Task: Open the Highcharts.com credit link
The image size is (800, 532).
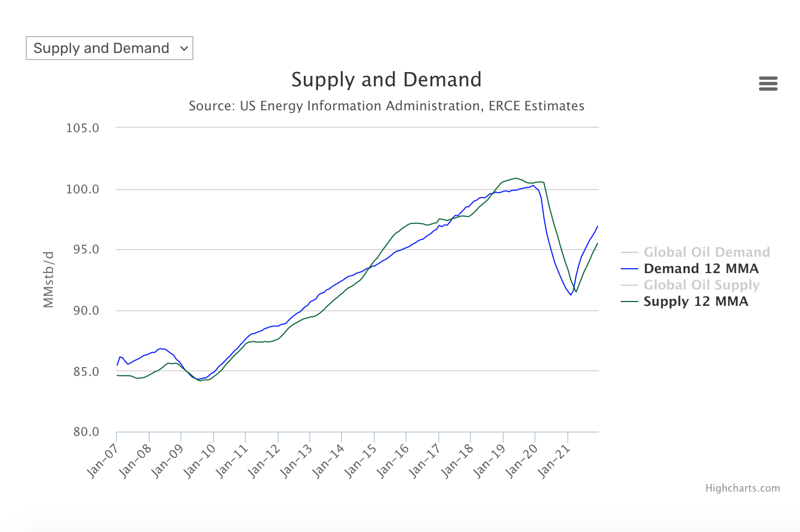Action: point(742,488)
